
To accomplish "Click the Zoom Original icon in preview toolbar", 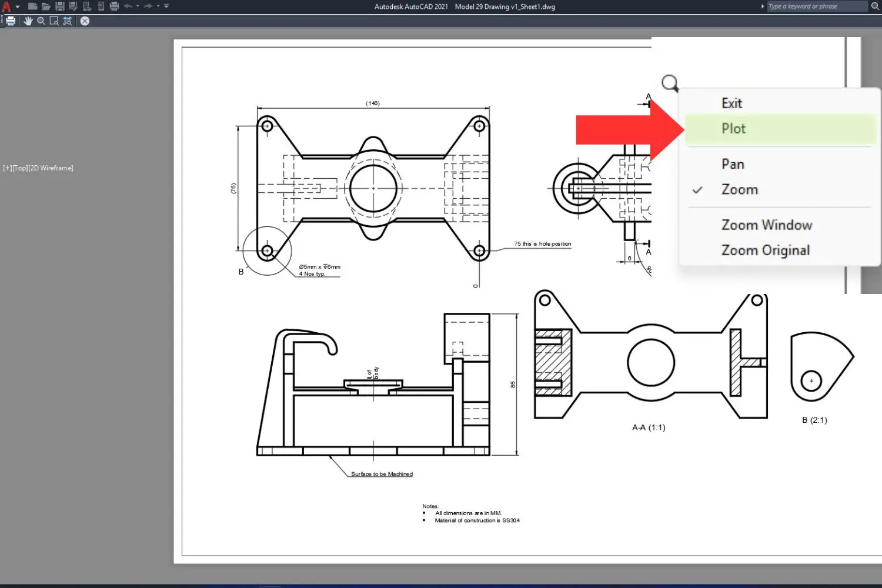I will click(68, 21).
